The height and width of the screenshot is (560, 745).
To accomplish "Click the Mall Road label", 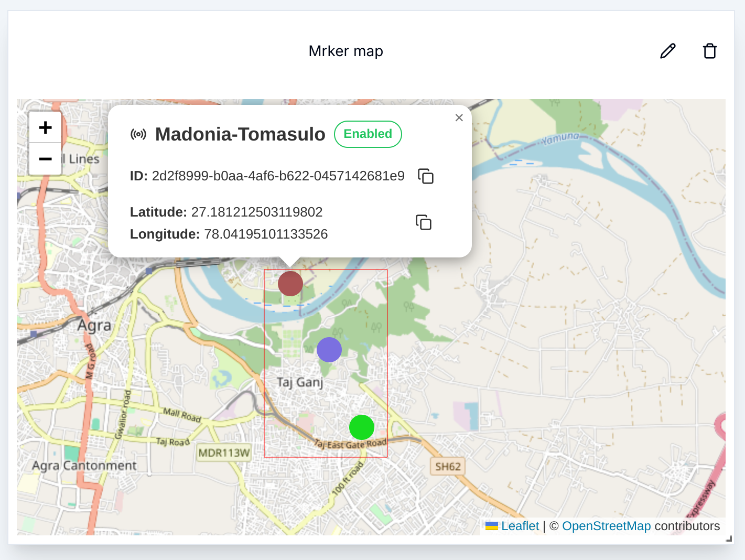I will pyautogui.click(x=182, y=415).
